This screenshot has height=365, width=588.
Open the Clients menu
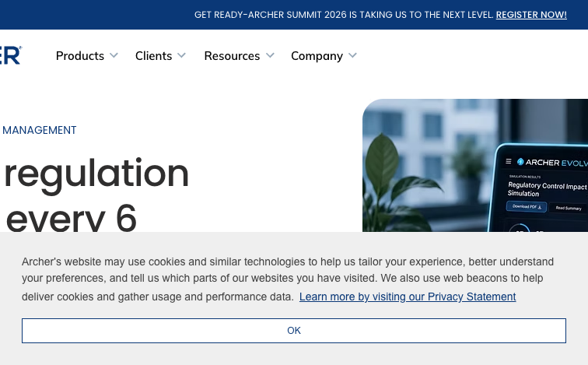tap(153, 56)
